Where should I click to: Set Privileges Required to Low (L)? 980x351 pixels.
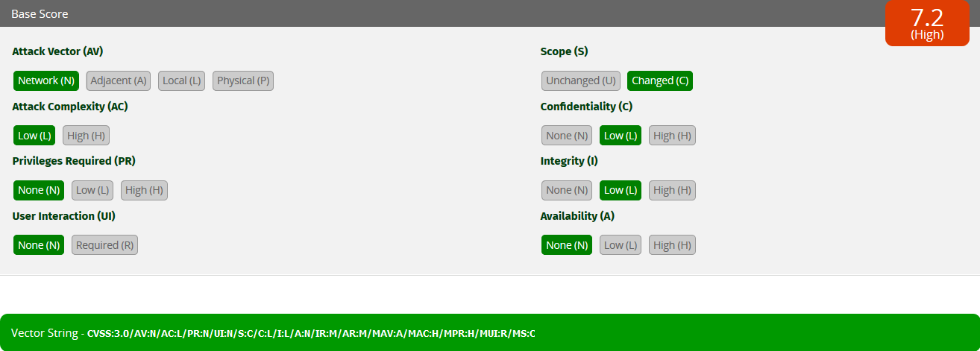[x=92, y=190]
